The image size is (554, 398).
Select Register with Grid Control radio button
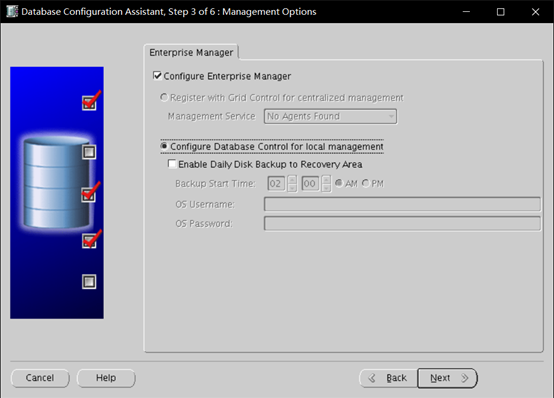(x=164, y=97)
